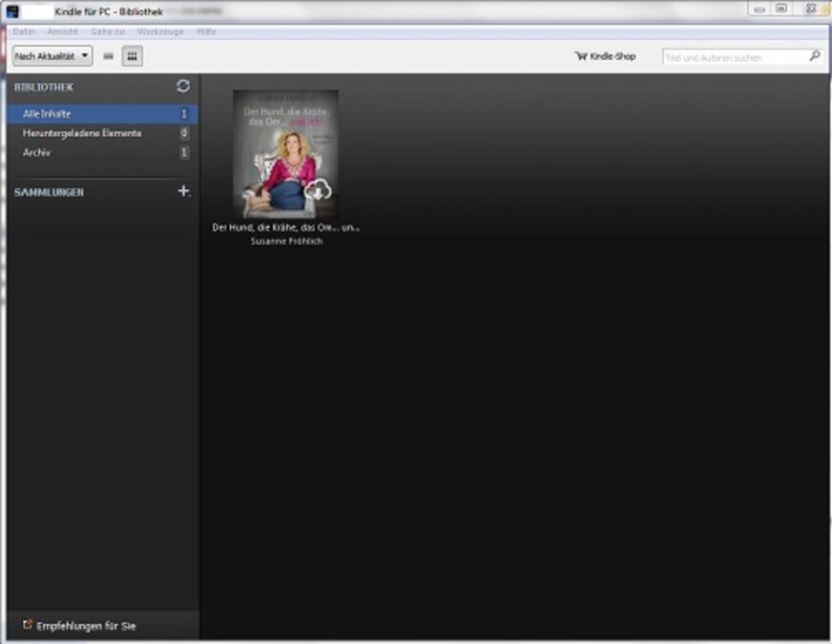Open the Susanne Fröhlich book cover thumbnail
Screen dimensions: 832x644
tap(284, 153)
